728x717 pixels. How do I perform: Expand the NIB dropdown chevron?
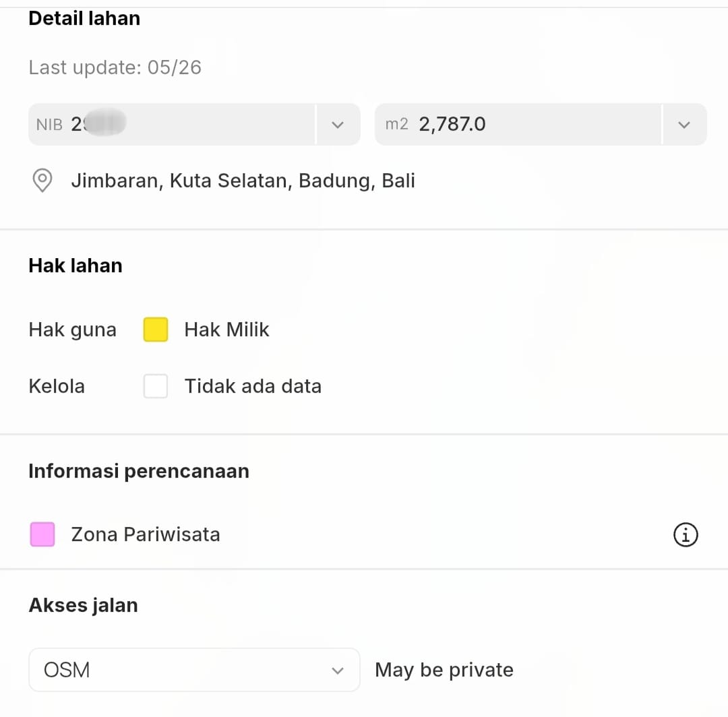click(338, 125)
